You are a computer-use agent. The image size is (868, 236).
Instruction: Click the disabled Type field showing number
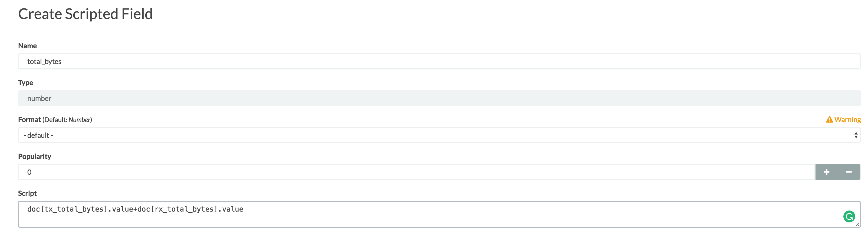[439, 98]
